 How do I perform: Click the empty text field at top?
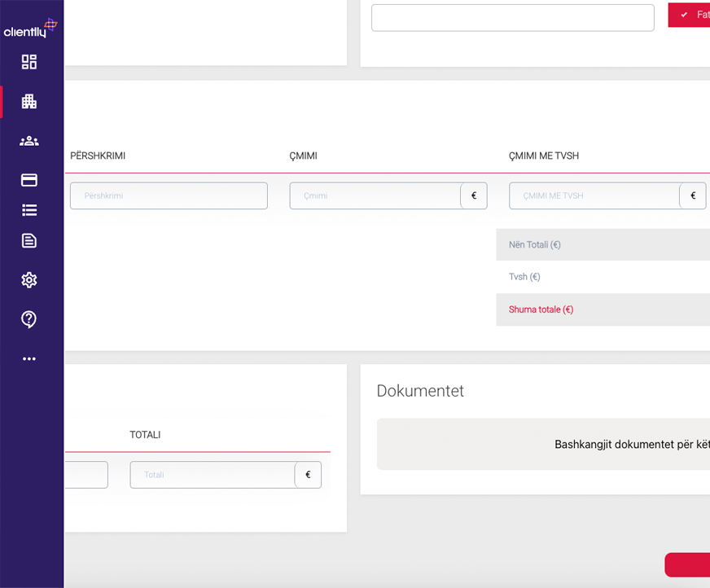(x=512, y=18)
